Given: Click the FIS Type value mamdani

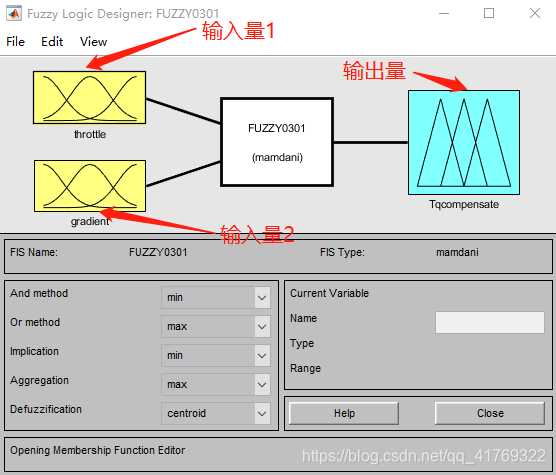Looking at the screenshot, I should click(x=457, y=252).
